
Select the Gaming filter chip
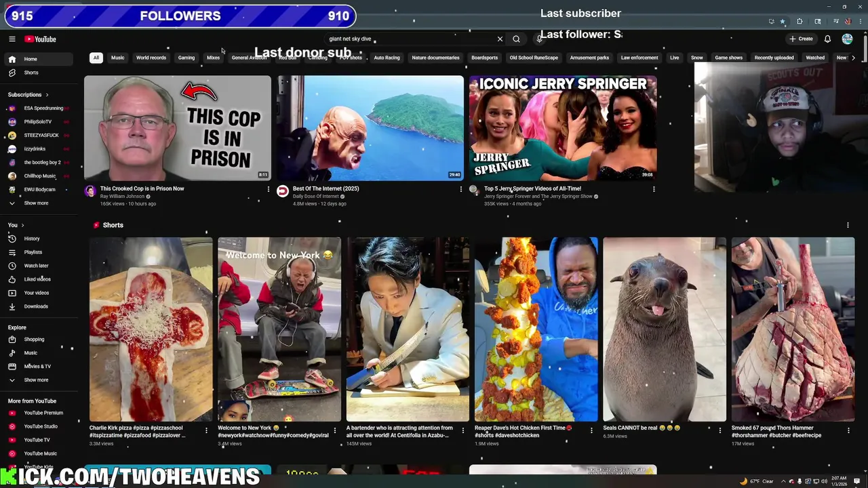click(x=186, y=58)
